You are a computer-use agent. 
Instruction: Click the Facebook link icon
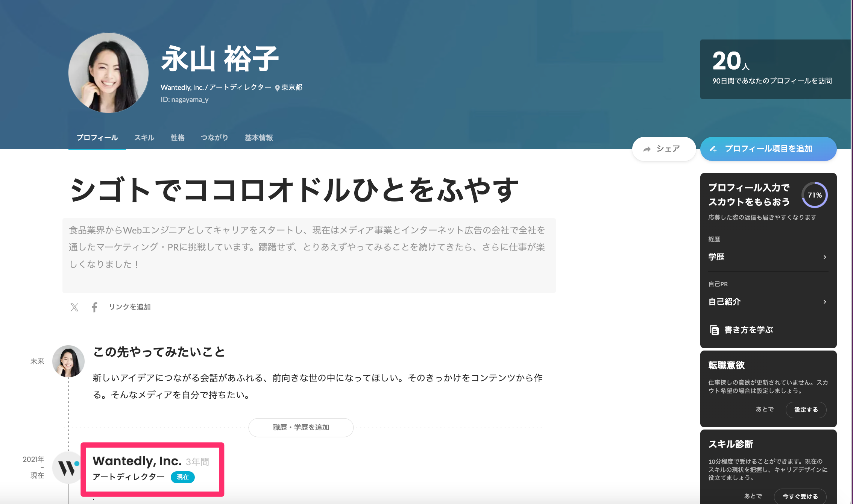(94, 307)
